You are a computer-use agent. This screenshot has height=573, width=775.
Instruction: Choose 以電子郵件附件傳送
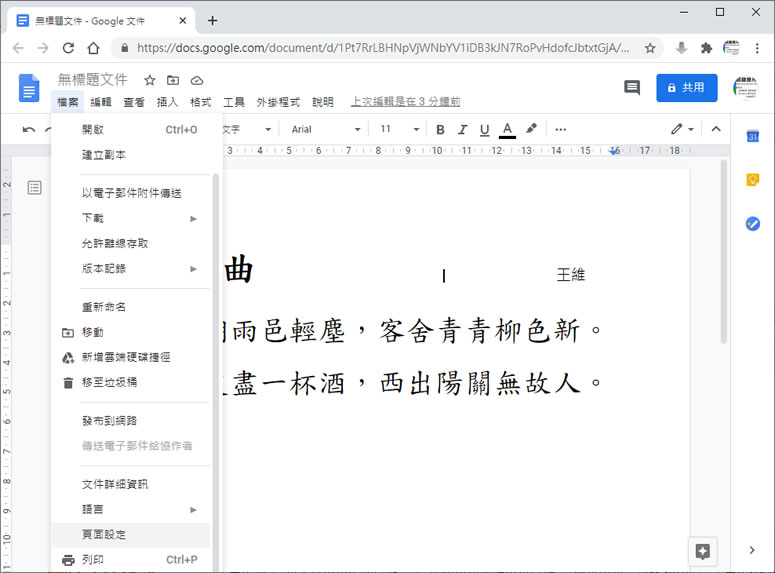click(x=131, y=193)
